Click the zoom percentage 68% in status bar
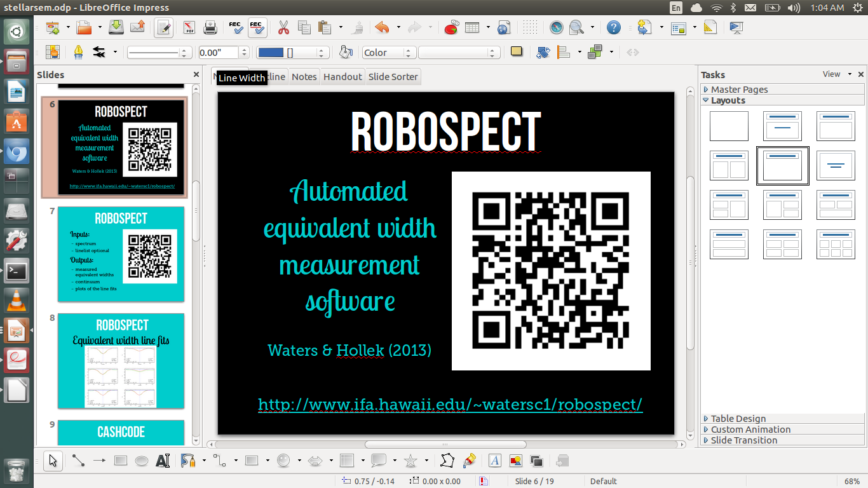 point(852,481)
